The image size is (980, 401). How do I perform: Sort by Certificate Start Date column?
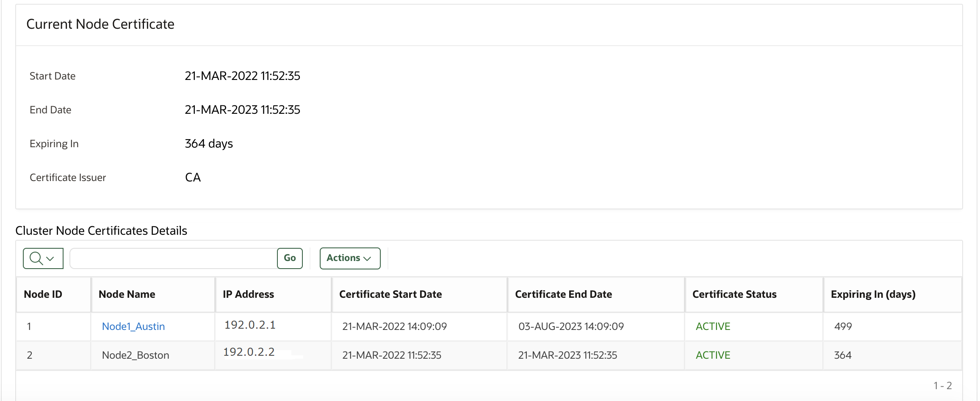click(x=390, y=294)
